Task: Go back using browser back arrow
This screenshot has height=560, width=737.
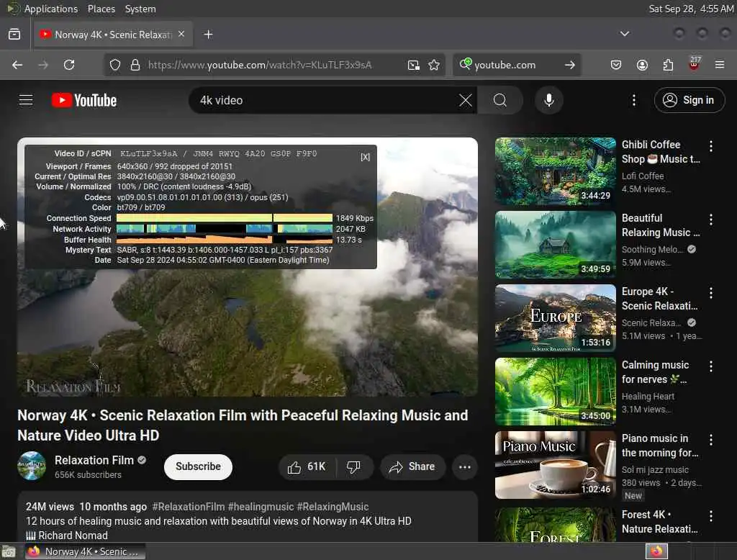Action: tap(17, 65)
